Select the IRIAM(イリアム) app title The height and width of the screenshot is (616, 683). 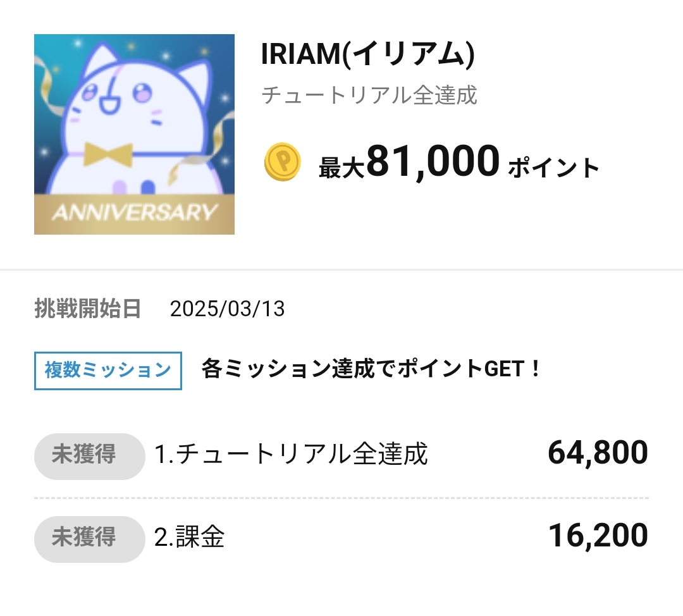[x=367, y=54]
